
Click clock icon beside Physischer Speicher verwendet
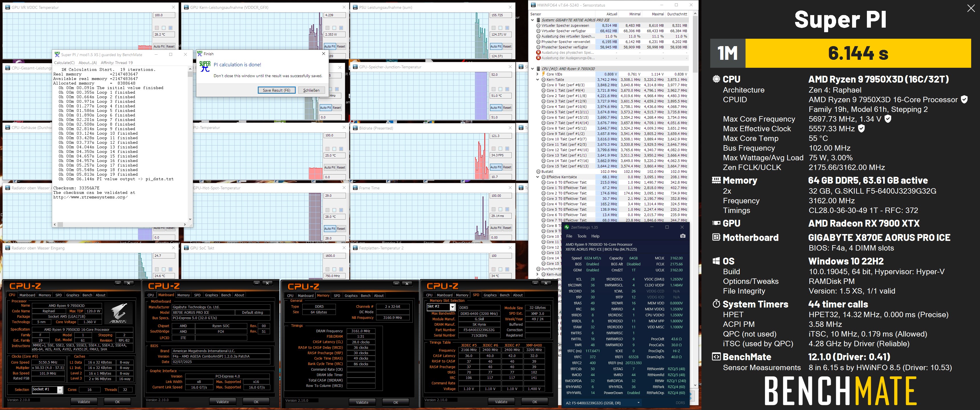pyautogui.click(x=538, y=42)
